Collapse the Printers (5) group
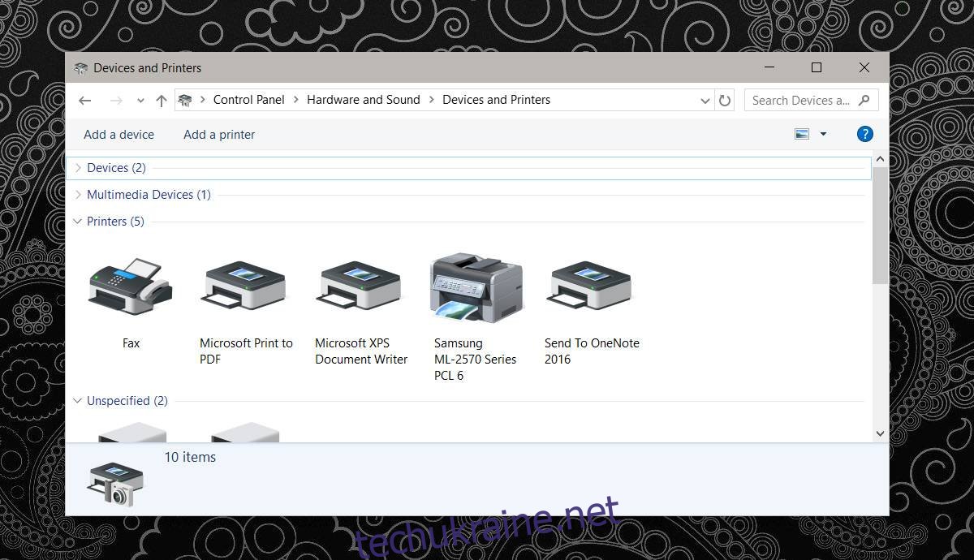Viewport: 974px width, 560px height. click(78, 222)
